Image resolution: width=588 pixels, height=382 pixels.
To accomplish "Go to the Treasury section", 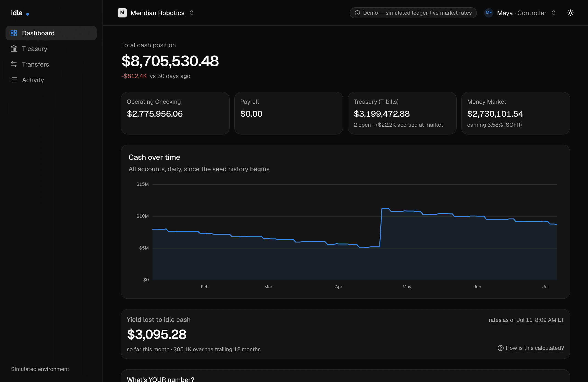I will click(51, 49).
